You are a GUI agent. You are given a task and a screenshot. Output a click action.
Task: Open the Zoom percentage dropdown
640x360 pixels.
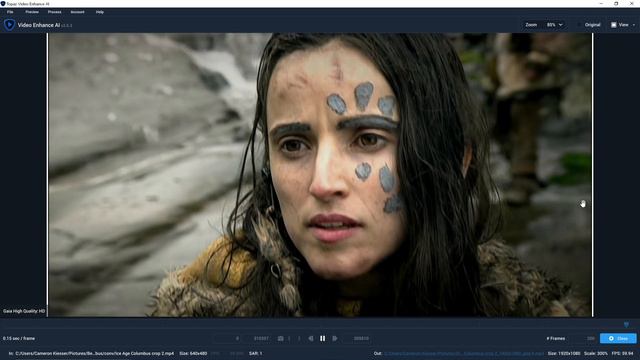pyautogui.click(x=554, y=25)
